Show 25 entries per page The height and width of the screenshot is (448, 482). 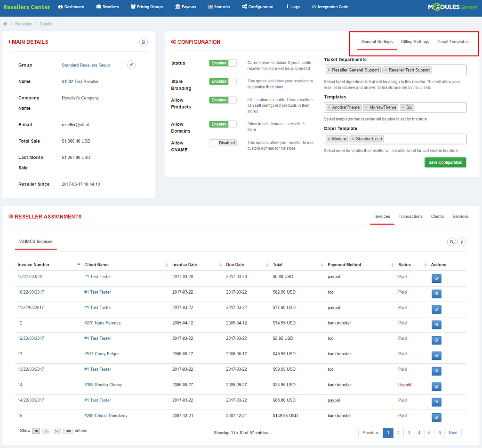[46, 431]
